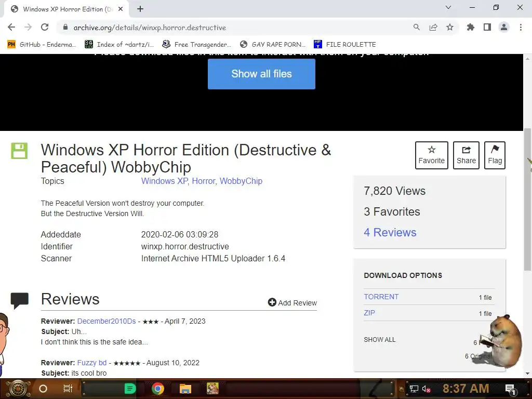
Task: Open the notification center icon
Action: [x=510, y=389]
